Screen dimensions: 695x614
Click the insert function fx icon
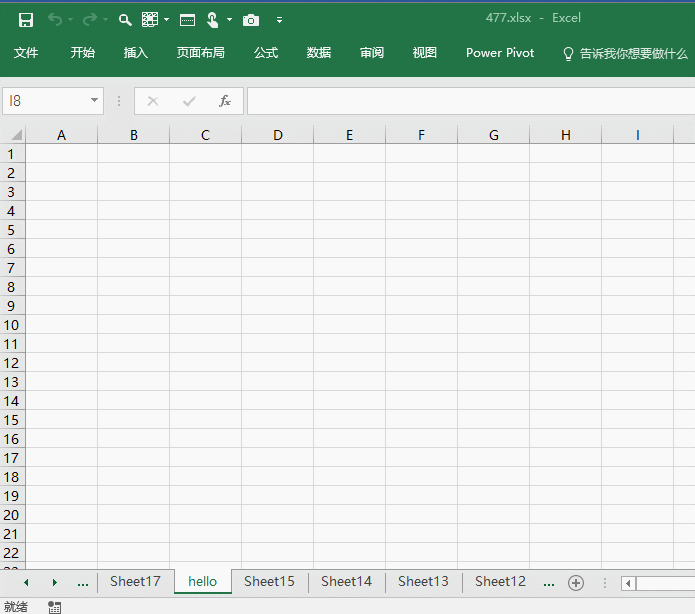[x=225, y=101]
